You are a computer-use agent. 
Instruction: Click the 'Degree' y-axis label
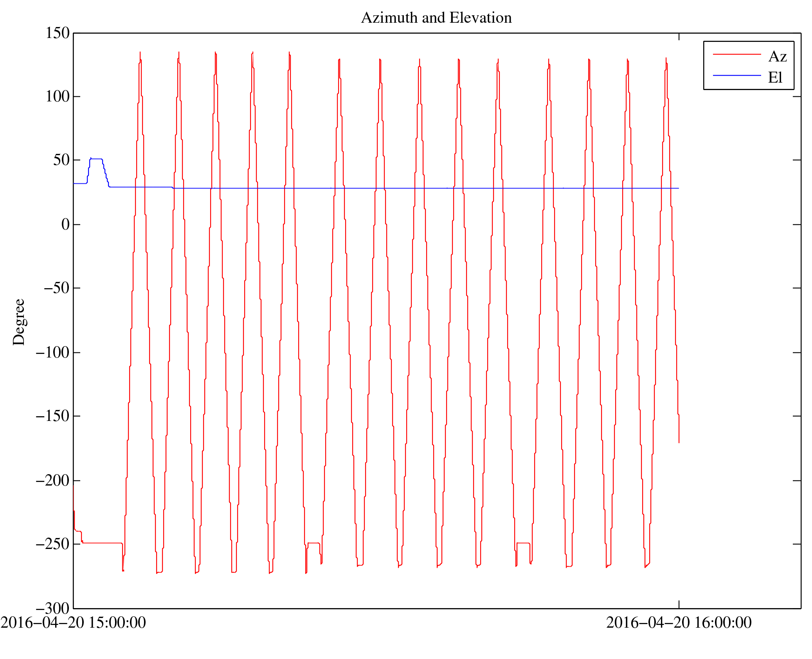(x=19, y=322)
